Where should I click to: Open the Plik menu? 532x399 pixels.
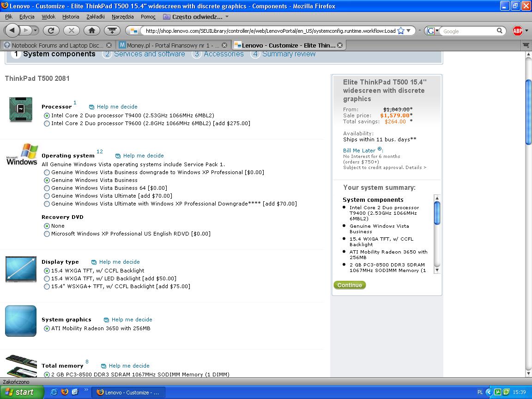pyautogui.click(x=8, y=17)
